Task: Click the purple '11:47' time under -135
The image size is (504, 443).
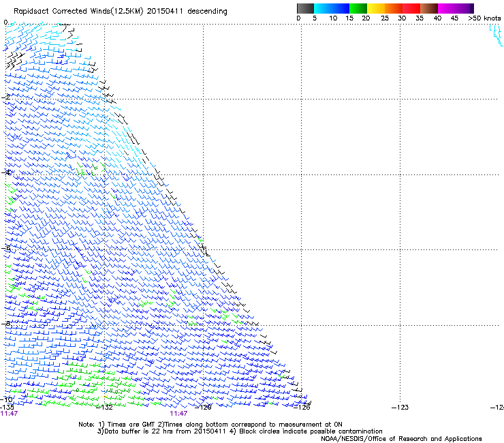Action: [x=9, y=414]
